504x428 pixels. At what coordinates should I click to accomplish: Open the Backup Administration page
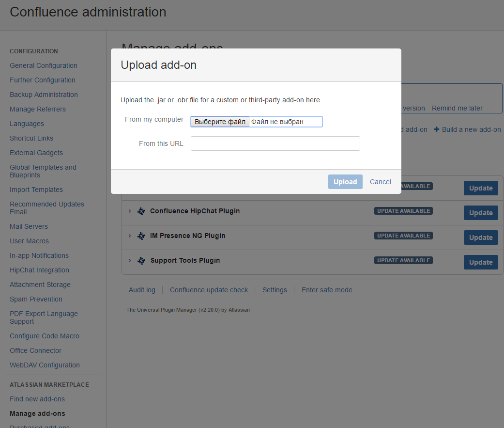click(44, 94)
